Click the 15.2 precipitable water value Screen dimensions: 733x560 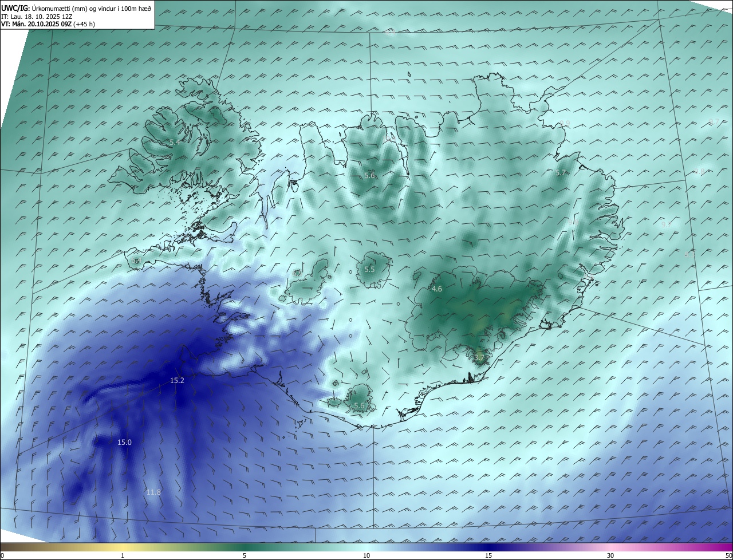click(177, 381)
